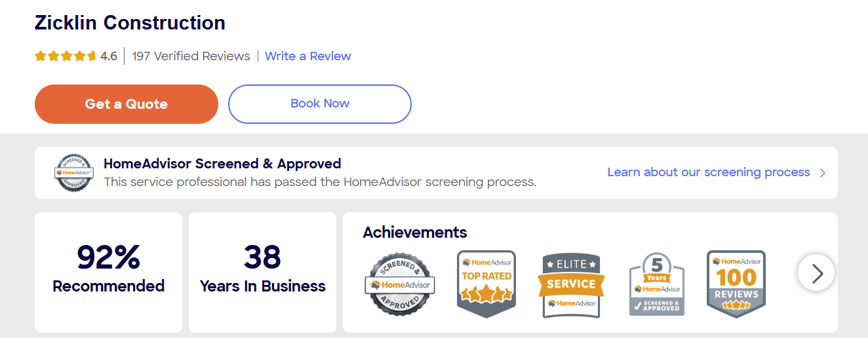Click the Get a Quote button
Viewport: 868px width, 338px height.
pyautogui.click(x=127, y=104)
